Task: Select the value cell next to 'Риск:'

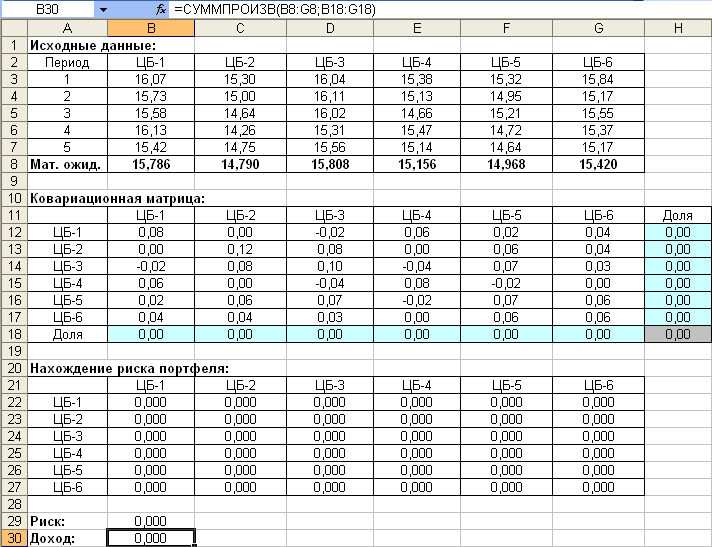Action: click(150, 522)
